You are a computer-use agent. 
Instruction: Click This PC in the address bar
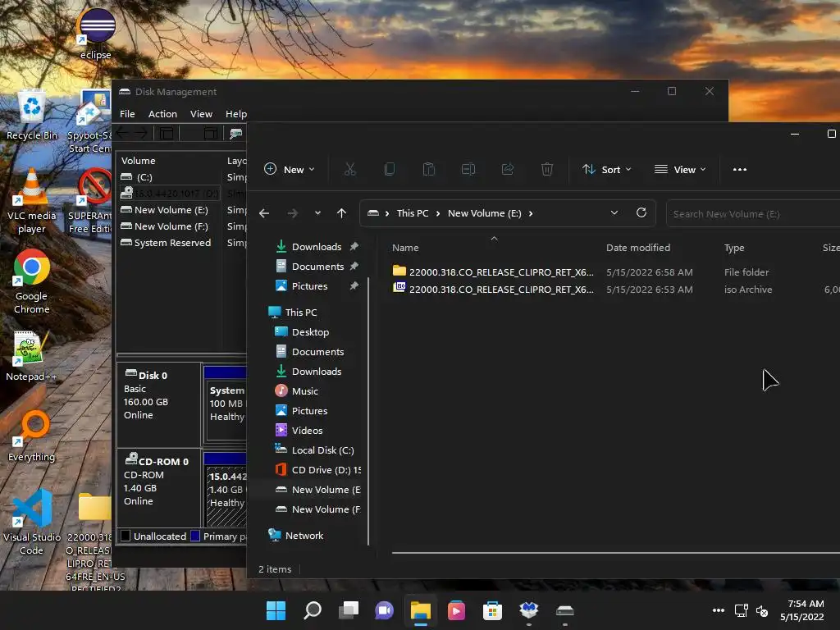click(413, 213)
